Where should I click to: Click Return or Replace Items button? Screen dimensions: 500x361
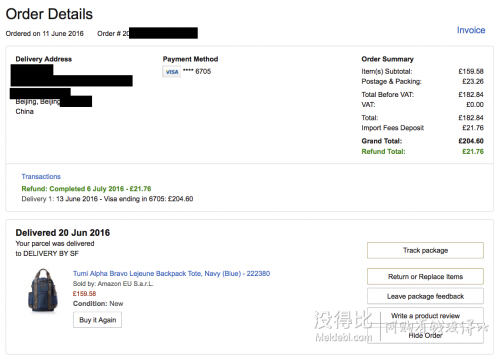tap(425, 277)
